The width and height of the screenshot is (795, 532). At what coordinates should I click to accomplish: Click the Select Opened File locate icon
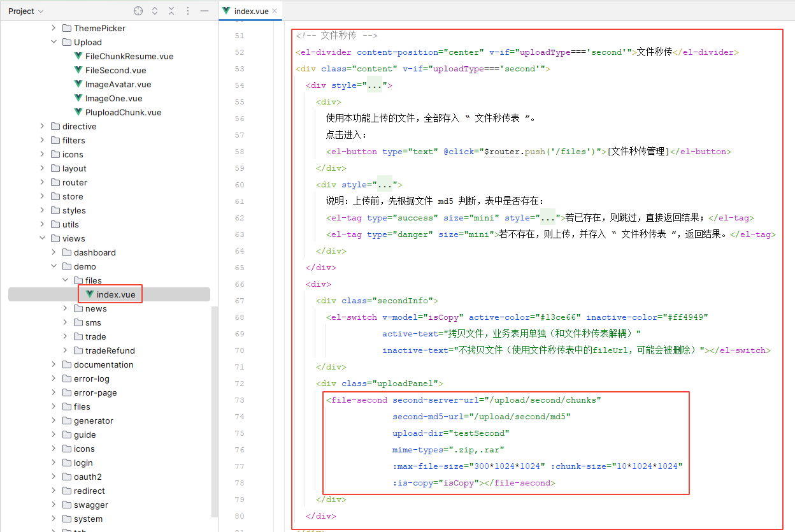[138, 11]
